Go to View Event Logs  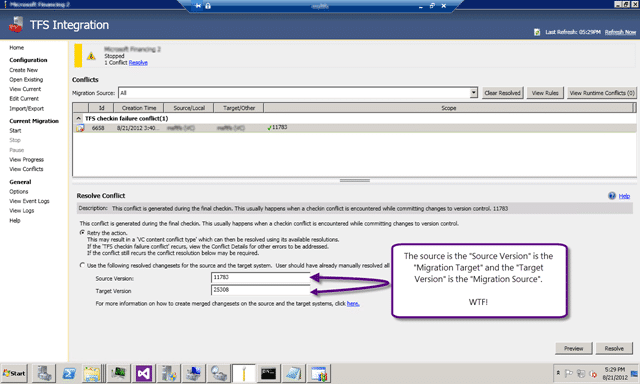point(29,201)
